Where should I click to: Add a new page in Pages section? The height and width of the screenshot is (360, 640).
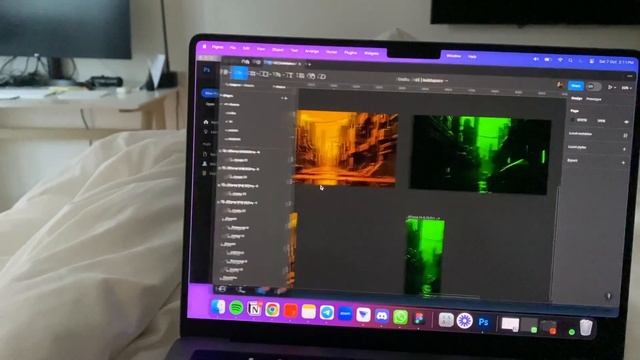click(x=285, y=98)
